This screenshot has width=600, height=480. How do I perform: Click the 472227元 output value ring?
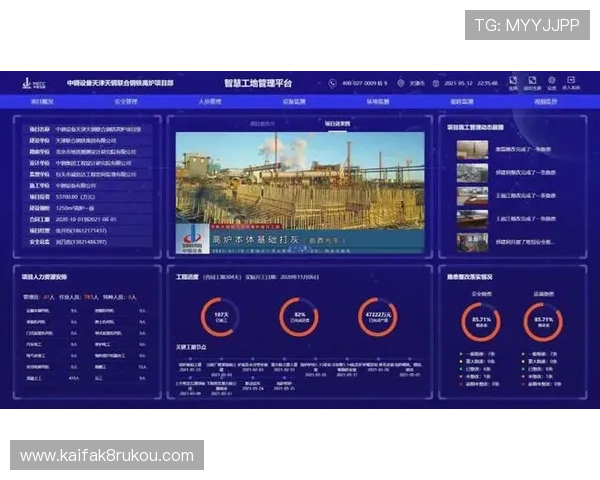tap(377, 317)
